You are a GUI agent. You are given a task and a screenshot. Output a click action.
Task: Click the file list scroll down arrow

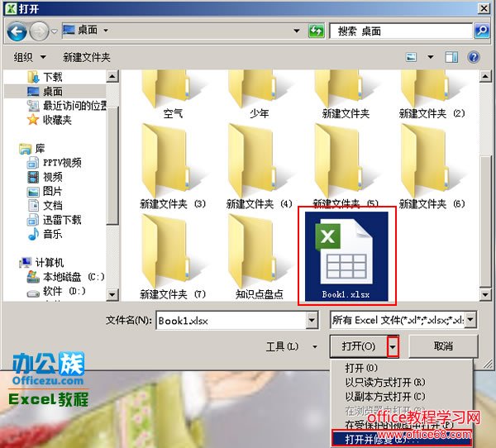(x=485, y=294)
